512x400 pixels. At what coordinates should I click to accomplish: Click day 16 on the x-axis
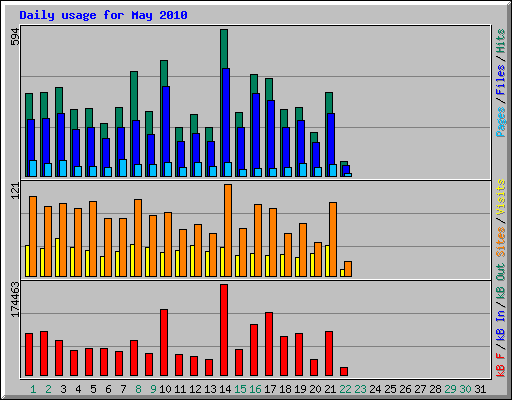[x=255, y=389]
